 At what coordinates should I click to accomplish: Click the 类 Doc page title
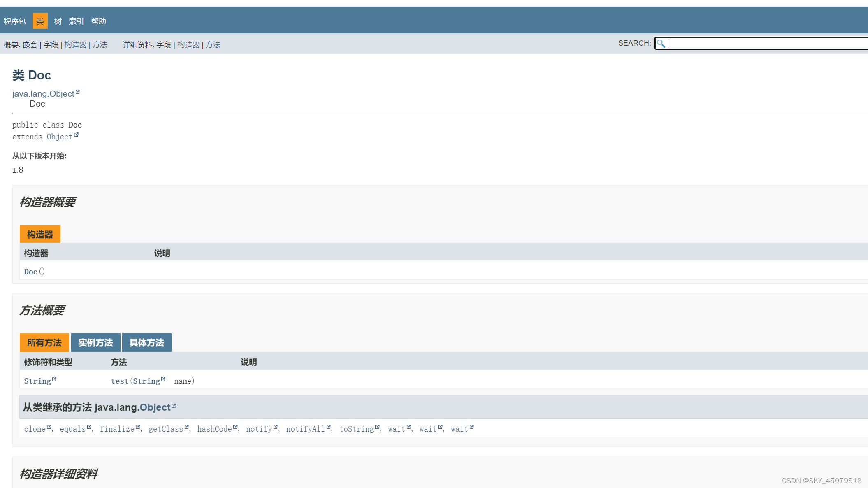(32, 75)
